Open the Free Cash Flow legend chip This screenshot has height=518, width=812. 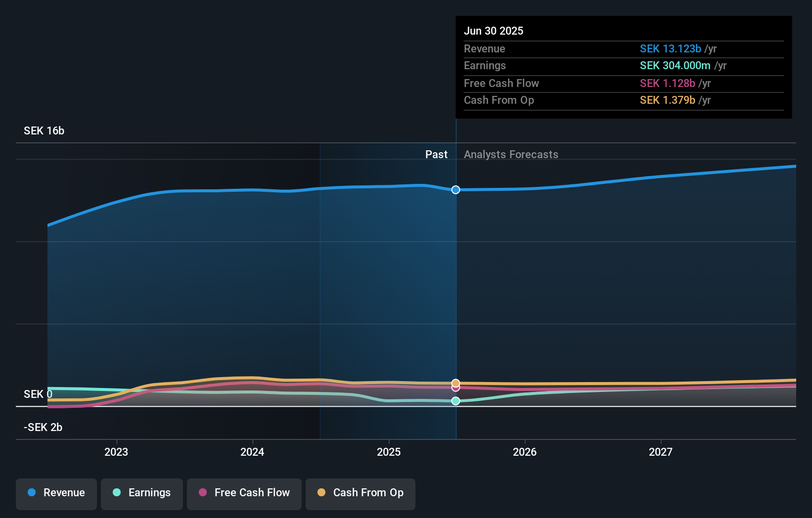(x=244, y=493)
